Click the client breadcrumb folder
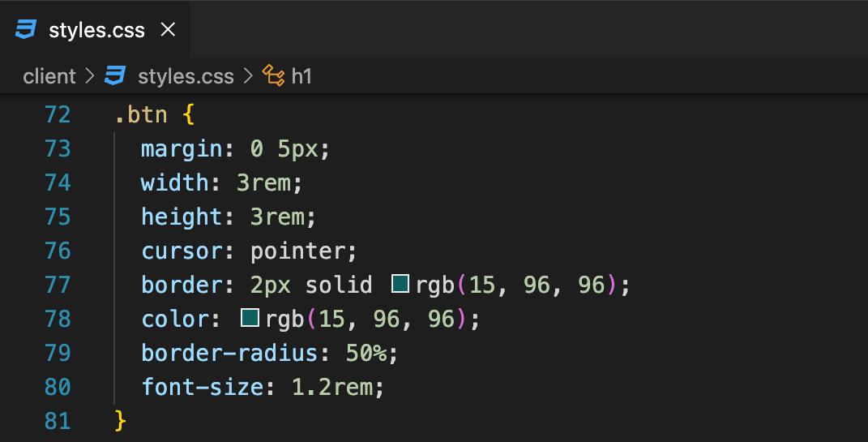The image size is (868, 442). point(49,76)
